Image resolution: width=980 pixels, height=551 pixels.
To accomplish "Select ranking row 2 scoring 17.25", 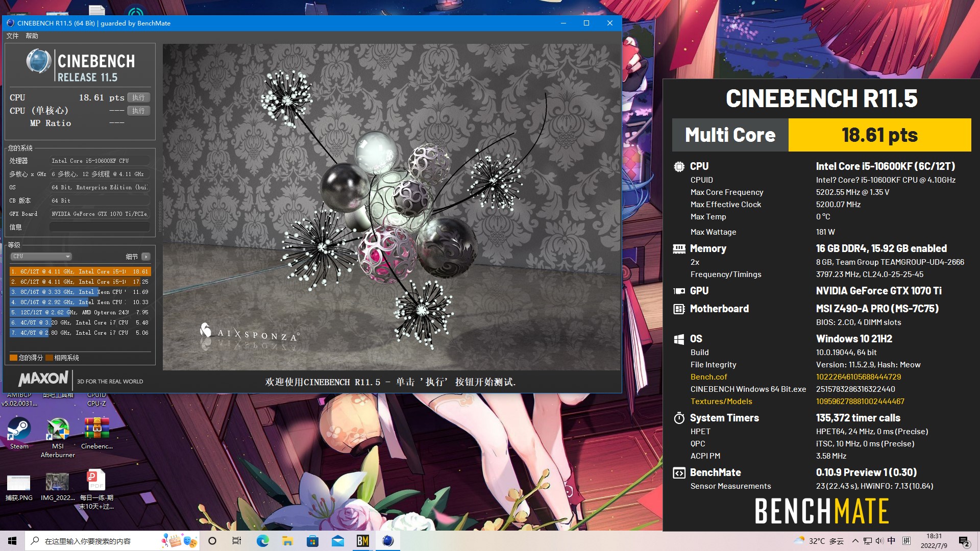I will [x=80, y=282].
